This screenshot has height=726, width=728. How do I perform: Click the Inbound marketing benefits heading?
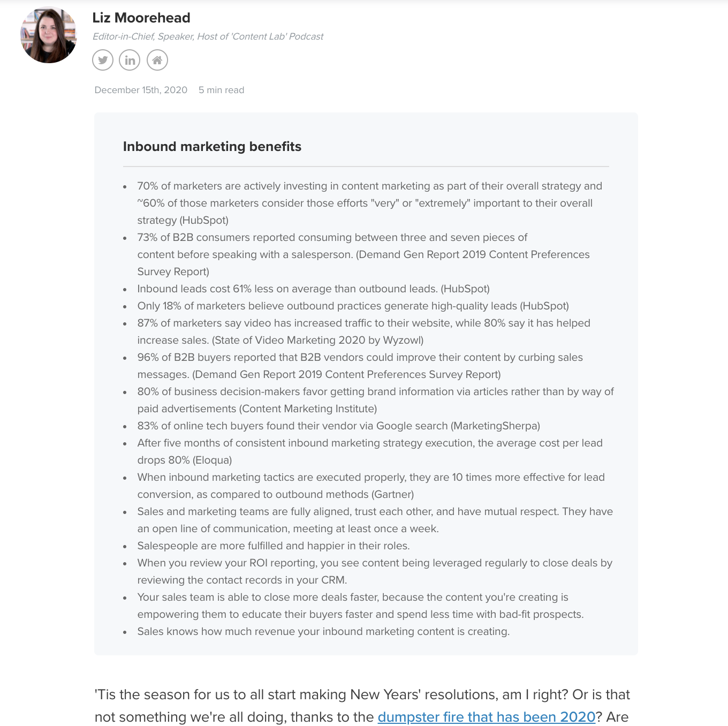tap(212, 147)
